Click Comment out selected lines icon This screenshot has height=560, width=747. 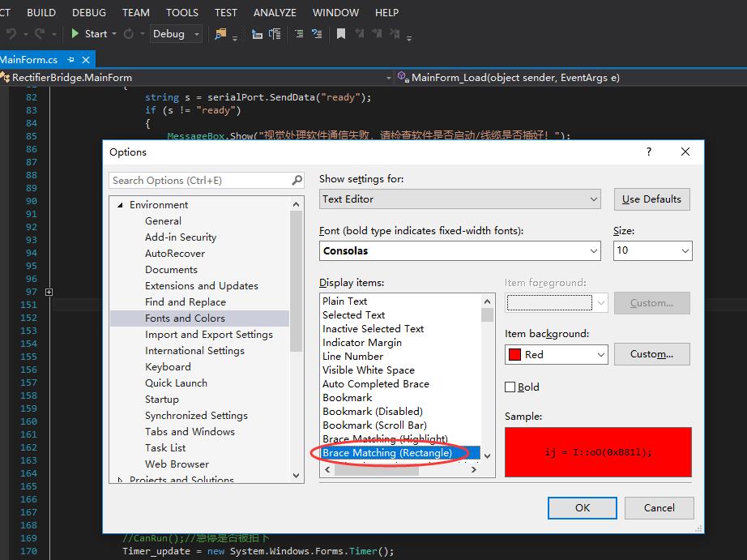[299, 34]
